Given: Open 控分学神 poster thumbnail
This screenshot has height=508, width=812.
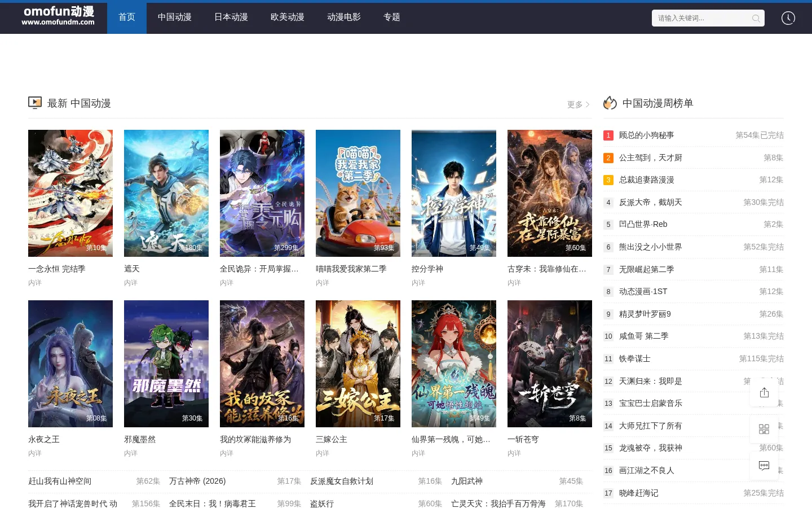Looking at the screenshot, I should (x=454, y=193).
